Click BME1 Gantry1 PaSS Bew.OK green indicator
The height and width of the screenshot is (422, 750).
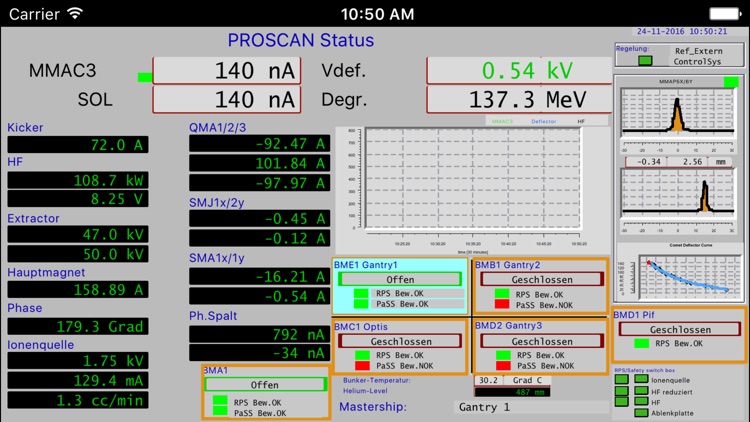tap(361, 303)
